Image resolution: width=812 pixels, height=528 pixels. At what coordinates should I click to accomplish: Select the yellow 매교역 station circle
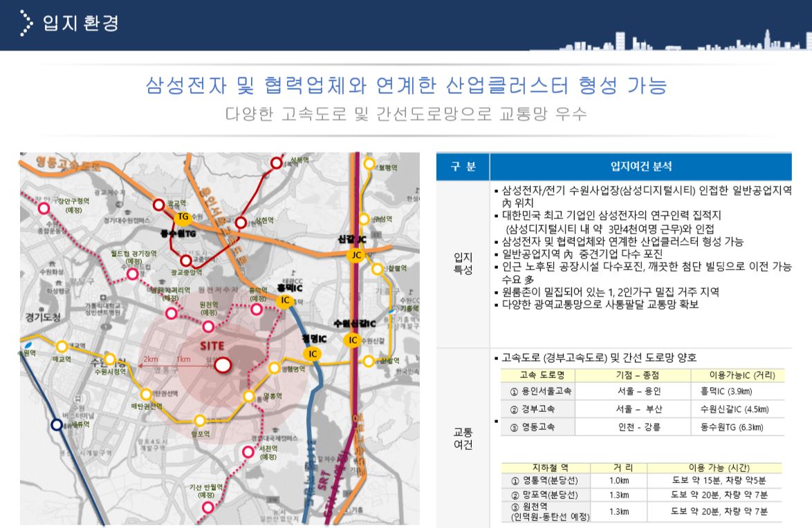(62, 346)
